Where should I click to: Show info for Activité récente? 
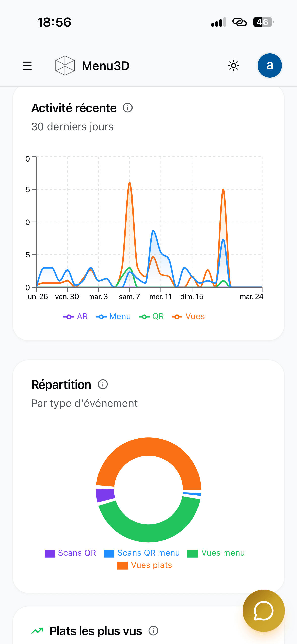[128, 108]
